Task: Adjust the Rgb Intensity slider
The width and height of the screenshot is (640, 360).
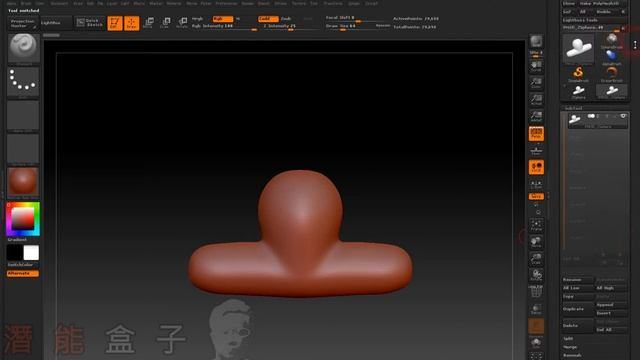Action: 224,27
